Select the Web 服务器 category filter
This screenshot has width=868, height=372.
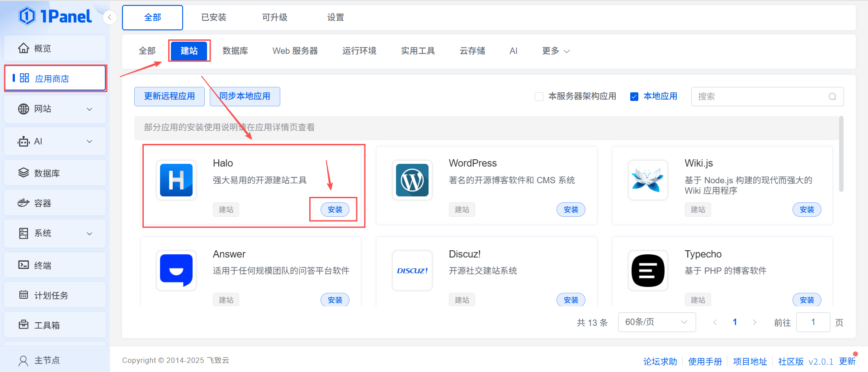pyautogui.click(x=295, y=51)
